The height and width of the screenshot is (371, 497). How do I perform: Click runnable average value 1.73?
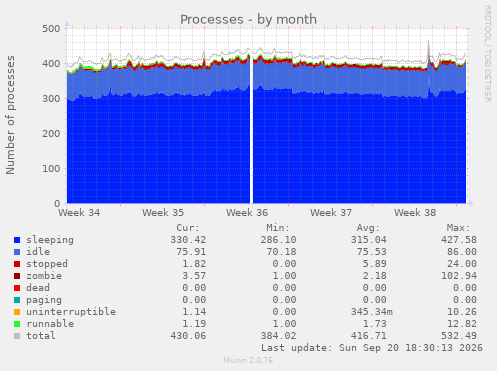[x=374, y=324]
